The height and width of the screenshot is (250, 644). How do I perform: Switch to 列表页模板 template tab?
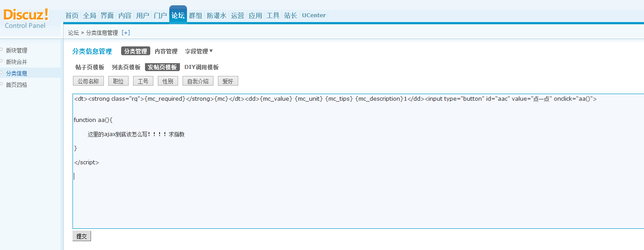coord(126,67)
